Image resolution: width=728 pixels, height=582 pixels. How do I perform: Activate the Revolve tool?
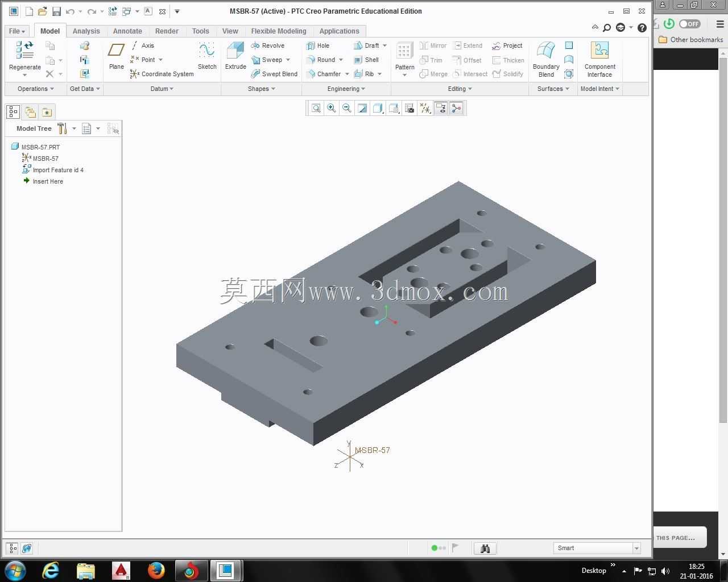click(267, 45)
